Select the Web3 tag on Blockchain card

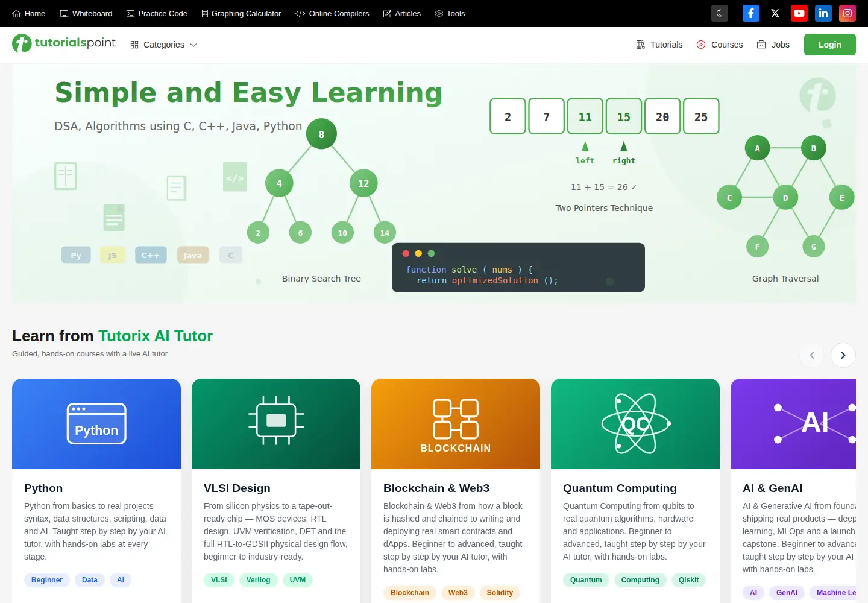pyautogui.click(x=458, y=593)
